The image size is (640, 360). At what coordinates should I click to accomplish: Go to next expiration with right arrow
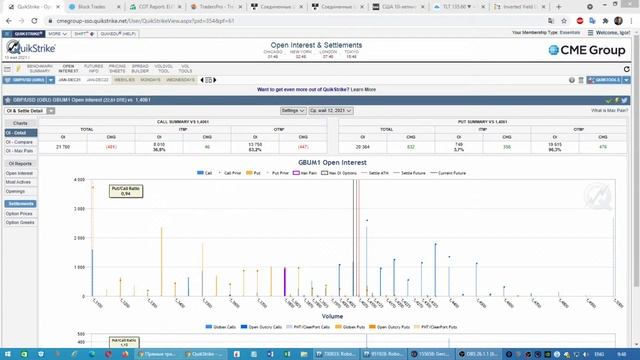point(215,80)
